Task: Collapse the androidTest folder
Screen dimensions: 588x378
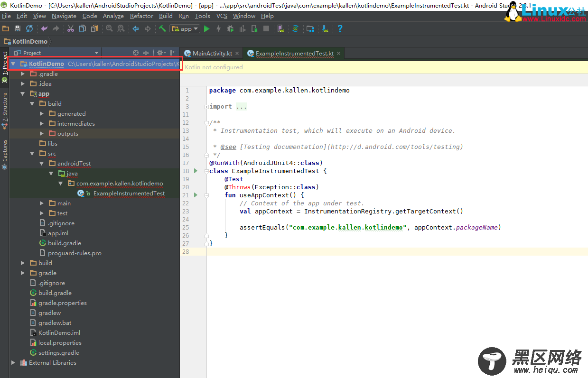Action: tap(42, 164)
